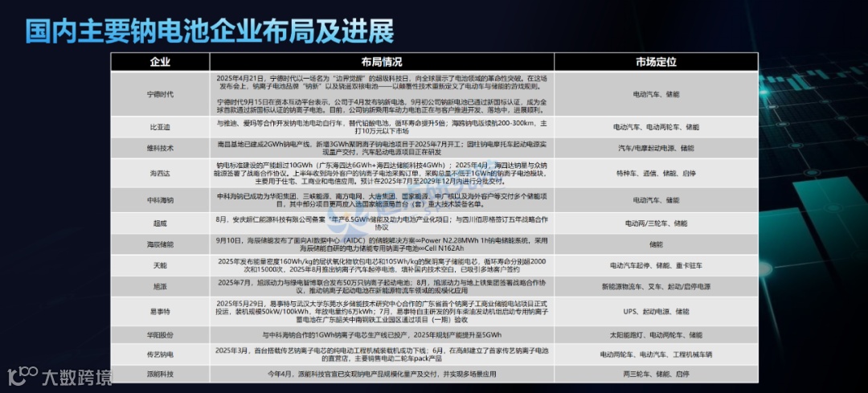The height and width of the screenshot is (393, 868).
Task: Click 海辰储能 row's market cell 储能
Action: pos(656,244)
